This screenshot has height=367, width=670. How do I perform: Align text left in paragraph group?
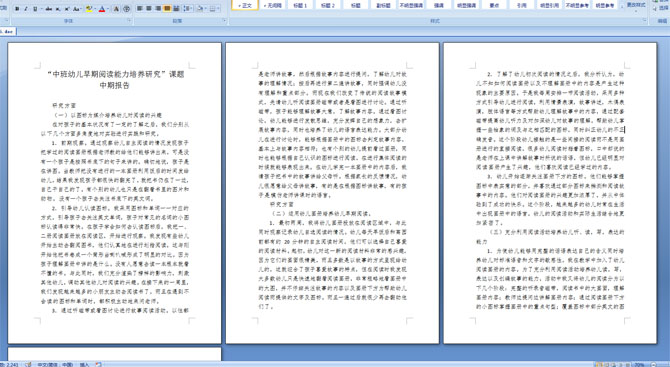coord(140,9)
